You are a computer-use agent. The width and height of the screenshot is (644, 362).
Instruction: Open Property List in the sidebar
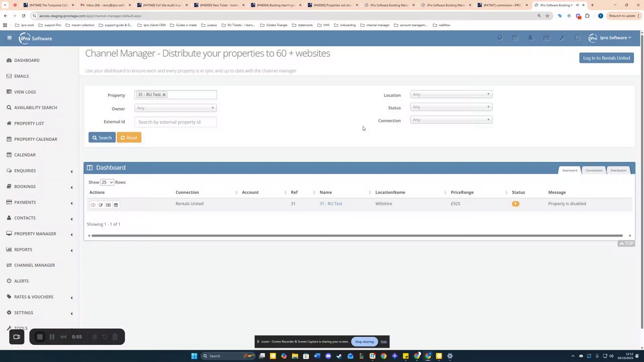tap(29, 123)
